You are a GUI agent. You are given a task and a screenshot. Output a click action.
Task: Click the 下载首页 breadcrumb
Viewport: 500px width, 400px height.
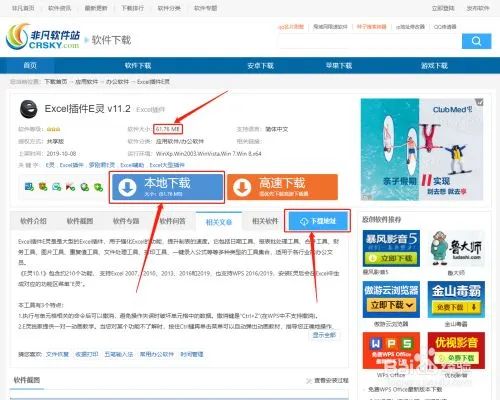[x=56, y=81]
